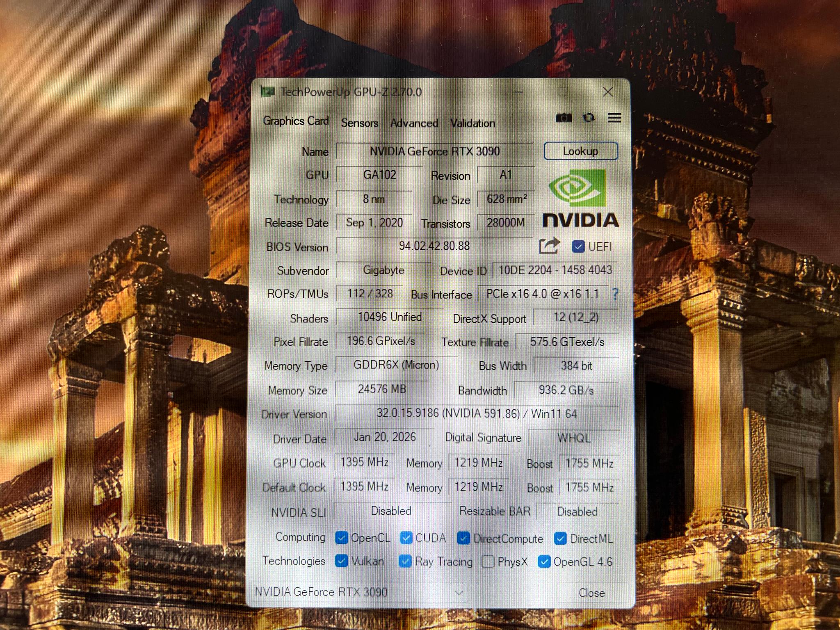Switch to the Validation tab
This screenshot has height=630, width=840.
click(x=472, y=123)
